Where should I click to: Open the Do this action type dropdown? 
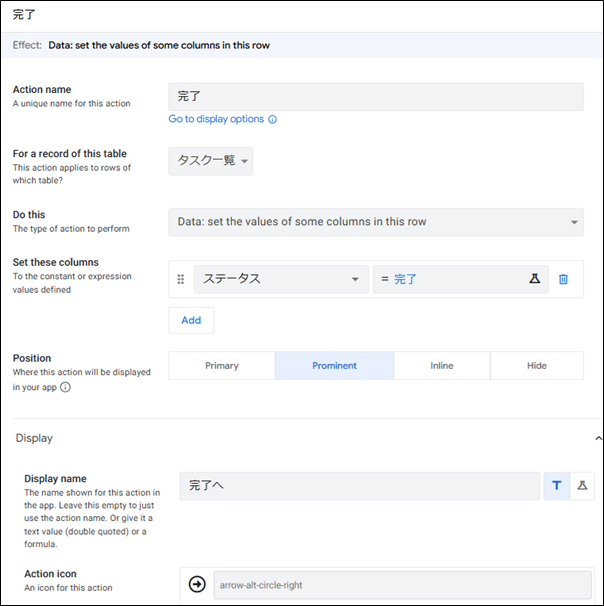click(x=376, y=222)
